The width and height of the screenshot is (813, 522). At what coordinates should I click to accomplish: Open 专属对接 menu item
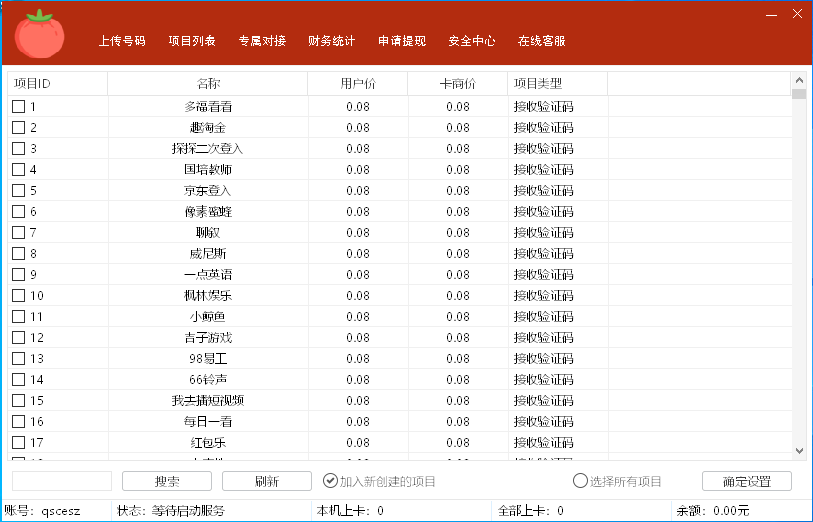tap(262, 41)
